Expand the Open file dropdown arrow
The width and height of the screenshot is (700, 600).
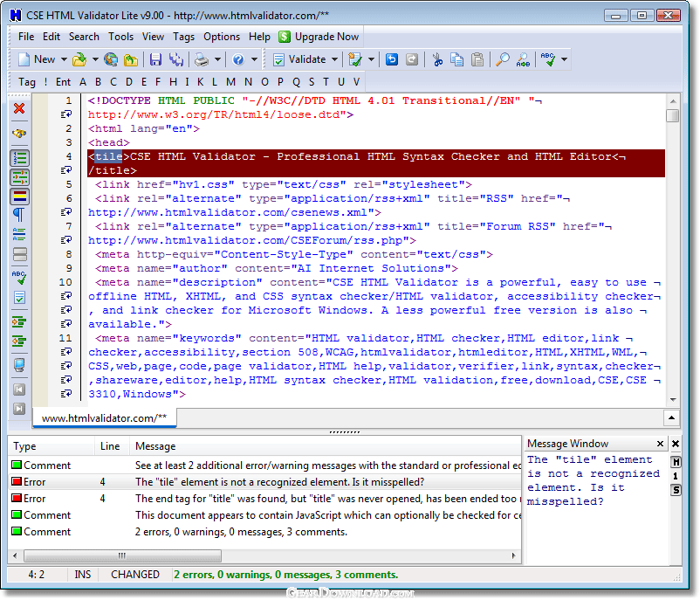[x=95, y=59]
